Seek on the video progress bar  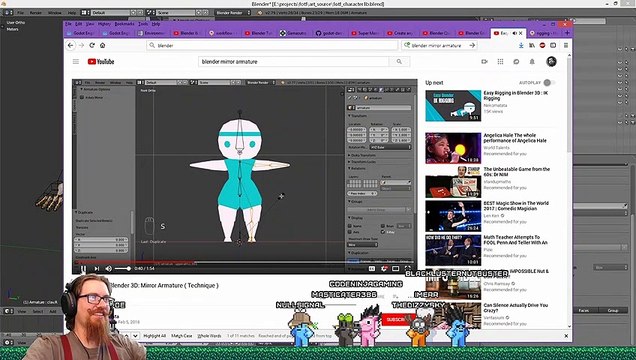(x=245, y=262)
